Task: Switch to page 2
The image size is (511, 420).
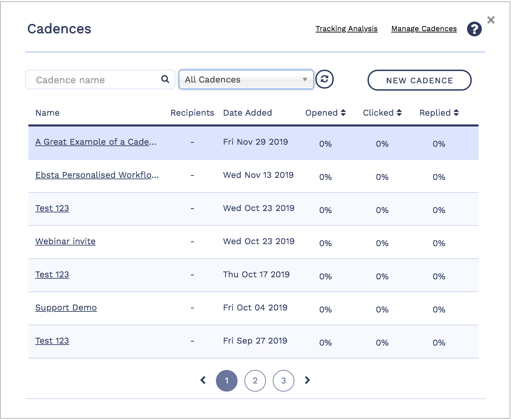Action: click(x=255, y=380)
